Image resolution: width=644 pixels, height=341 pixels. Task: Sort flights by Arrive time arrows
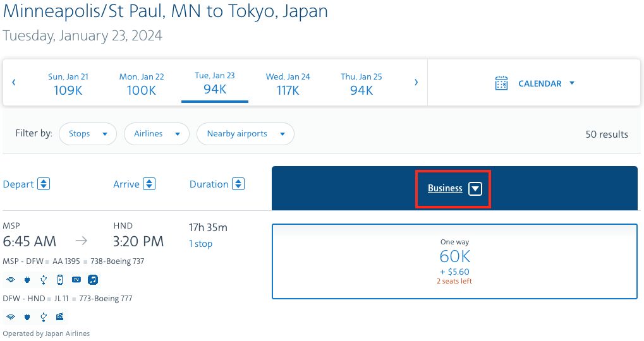pyautogui.click(x=149, y=184)
